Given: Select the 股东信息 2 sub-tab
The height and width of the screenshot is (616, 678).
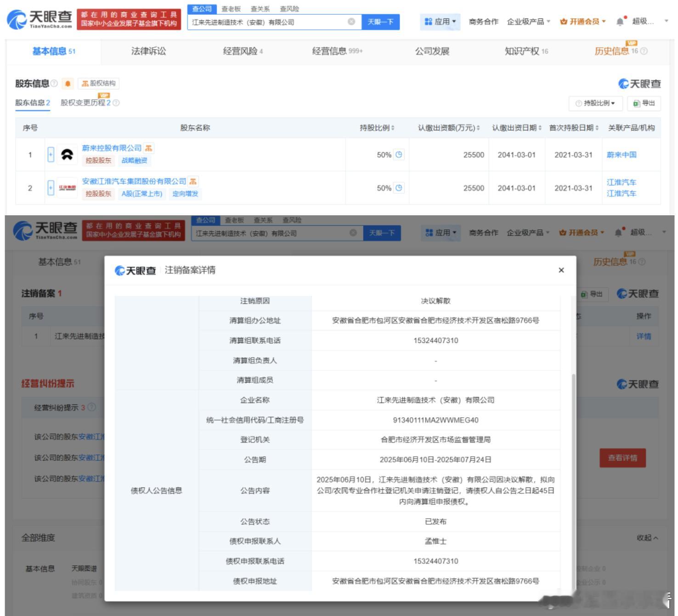Looking at the screenshot, I should click(x=33, y=103).
